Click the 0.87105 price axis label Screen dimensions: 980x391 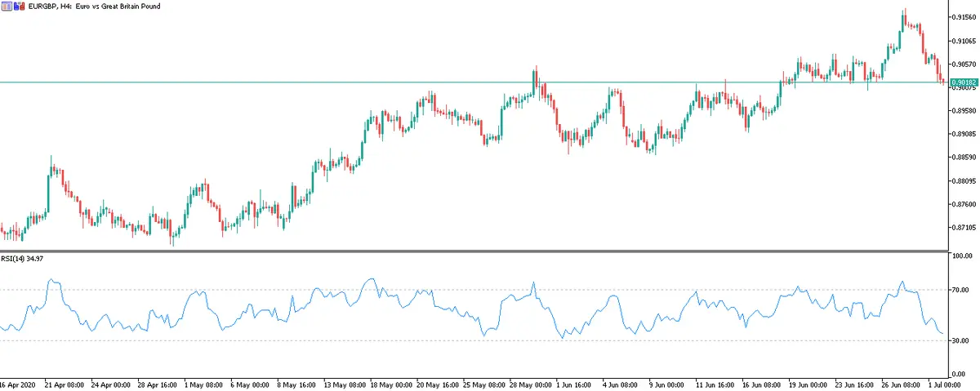(964, 227)
